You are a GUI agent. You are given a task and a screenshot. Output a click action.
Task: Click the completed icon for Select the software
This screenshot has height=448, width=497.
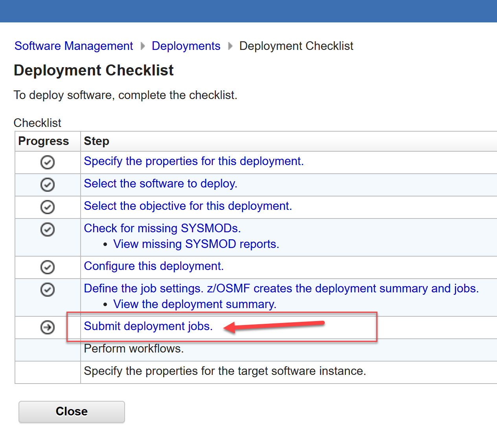tap(48, 184)
